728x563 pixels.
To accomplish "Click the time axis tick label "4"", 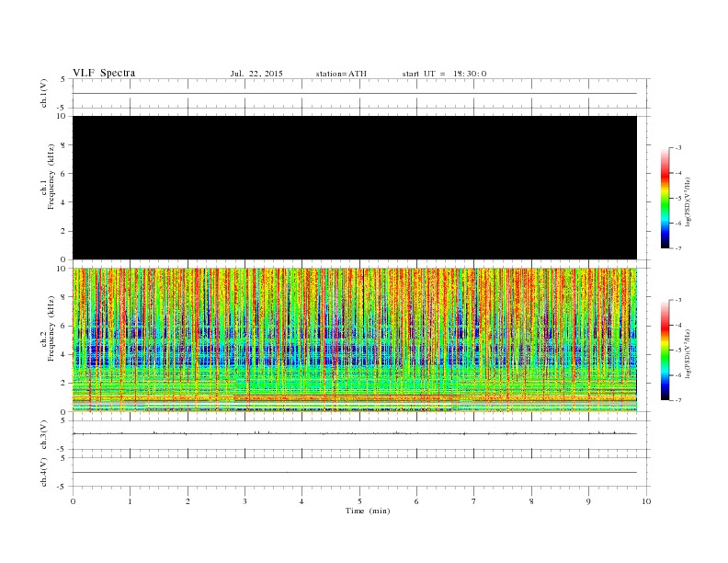I will 301,501.
